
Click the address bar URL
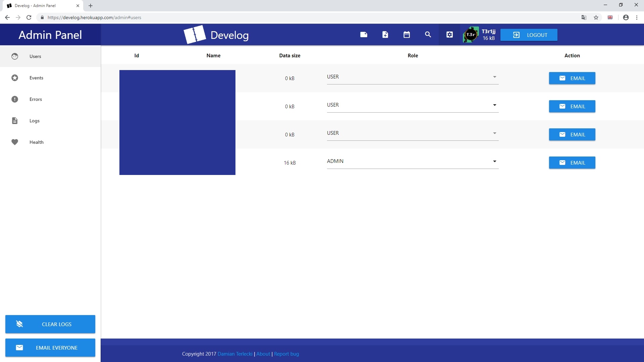click(x=94, y=17)
